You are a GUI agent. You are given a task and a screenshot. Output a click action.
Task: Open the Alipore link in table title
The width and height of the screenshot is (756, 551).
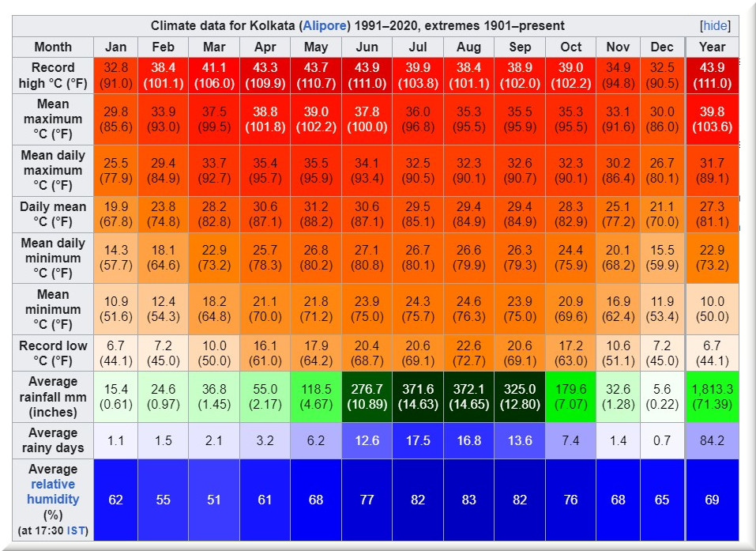tap(324, 26)
